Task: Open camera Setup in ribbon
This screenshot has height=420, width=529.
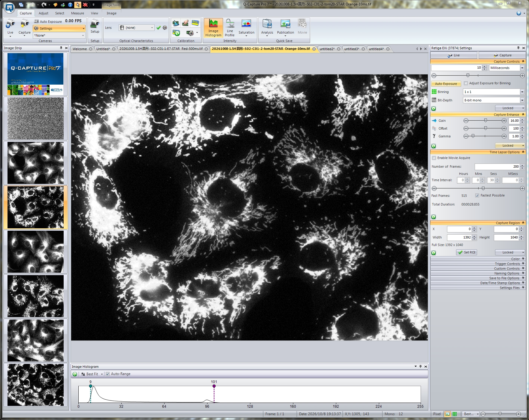Action: pyautogui.click(x=95, y=26)
